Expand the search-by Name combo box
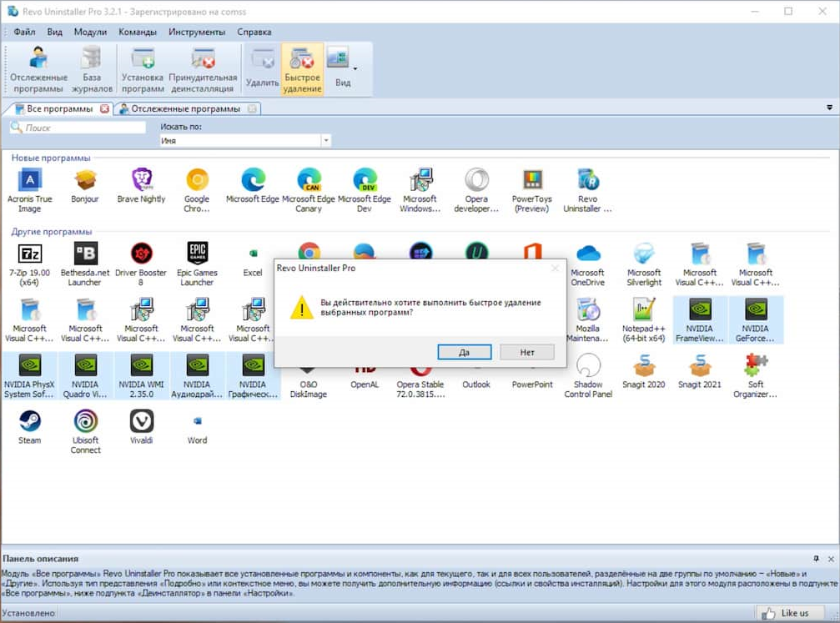Image resolution: width=840 pixels, height=623 pixels. pyautogui.click(x=325, y=141)
